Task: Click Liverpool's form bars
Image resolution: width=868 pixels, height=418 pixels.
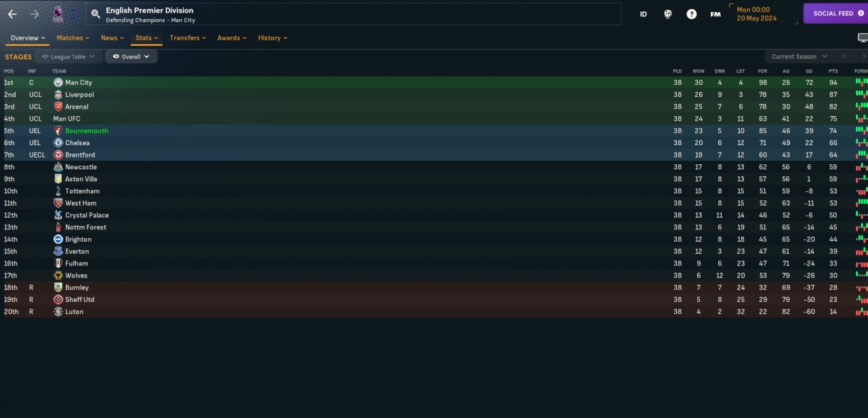Action: (861, 95)
